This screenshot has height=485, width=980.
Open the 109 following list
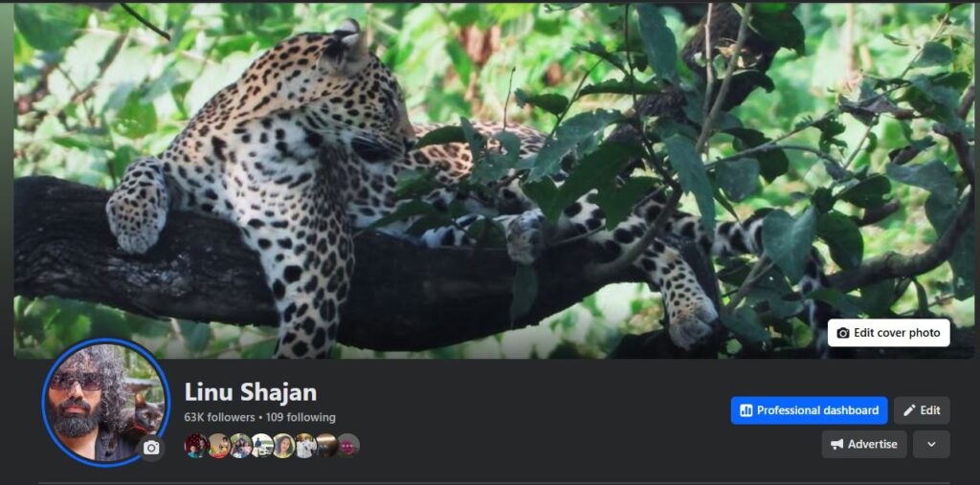pos(301,417)
